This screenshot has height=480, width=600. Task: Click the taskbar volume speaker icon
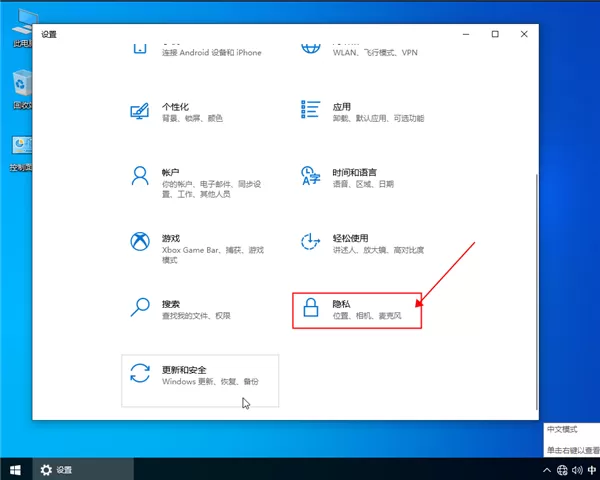[577, 470]
